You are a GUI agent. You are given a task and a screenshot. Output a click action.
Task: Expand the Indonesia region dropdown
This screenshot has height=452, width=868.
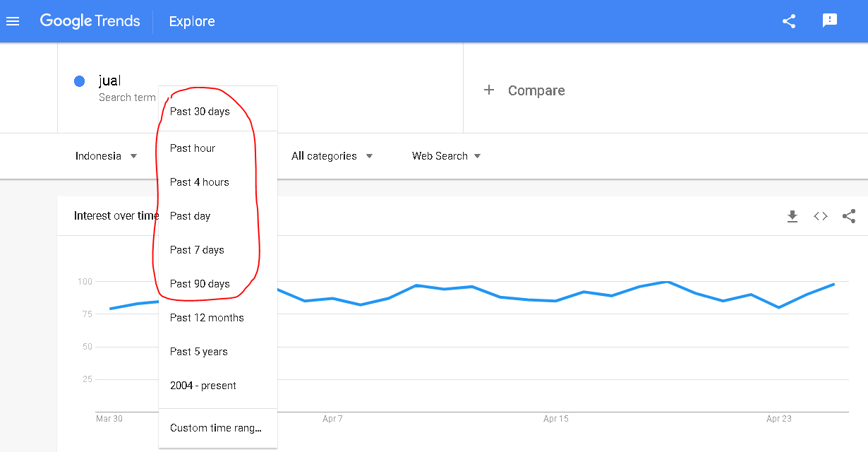coord(106,156)
